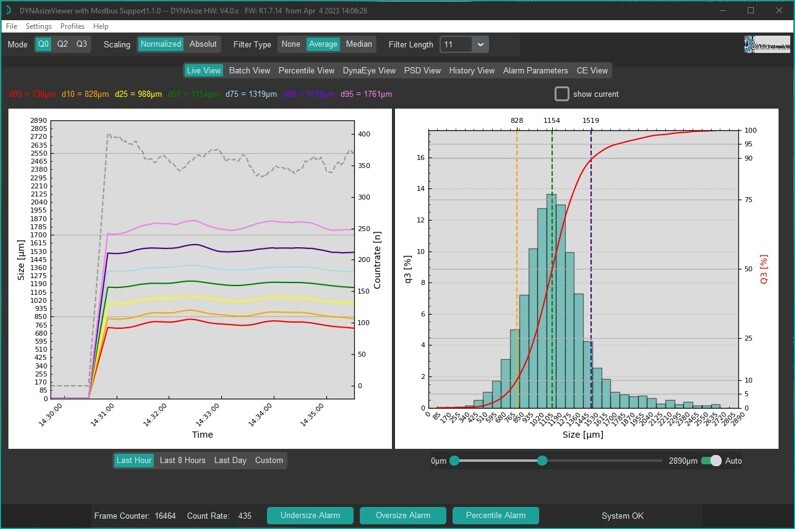This screenshot has height=529, width=795.
Task: Switch to the Live View tab
Action: [x=203, y=70]
